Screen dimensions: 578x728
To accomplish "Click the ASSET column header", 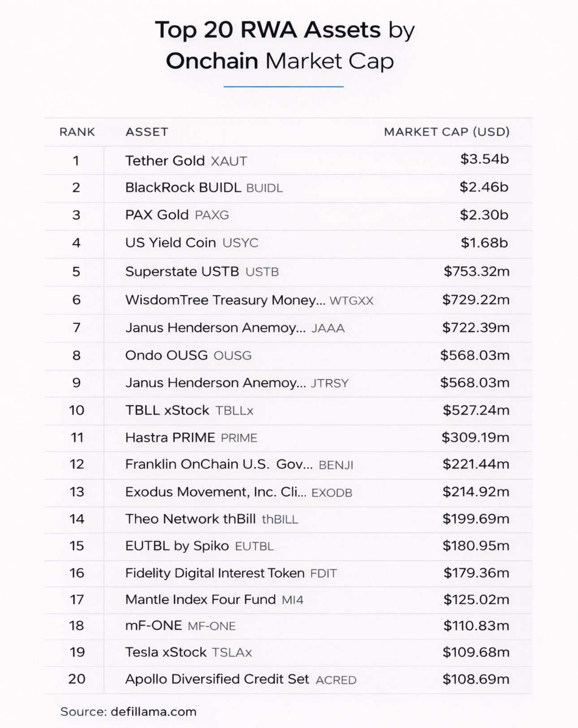I will pos(147,132).
